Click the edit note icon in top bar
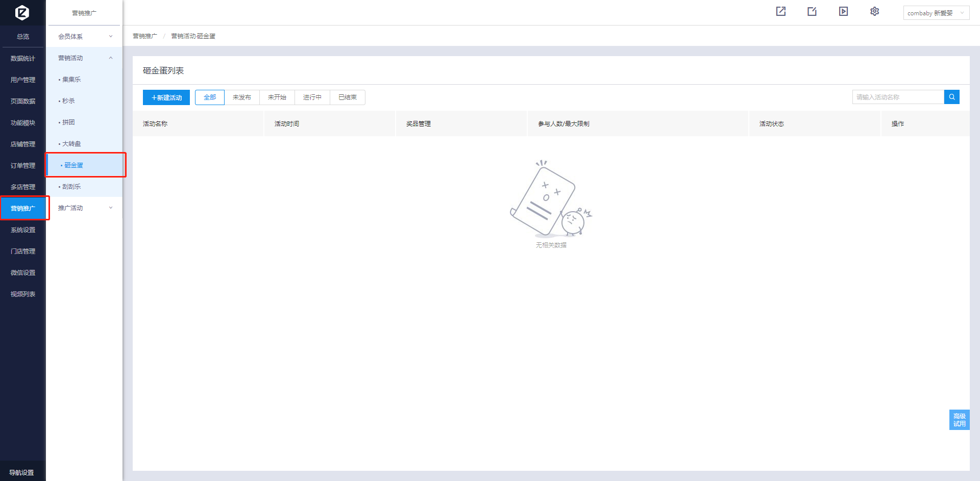Viewport: 980px width, 481px height. (x=812, y=11)
